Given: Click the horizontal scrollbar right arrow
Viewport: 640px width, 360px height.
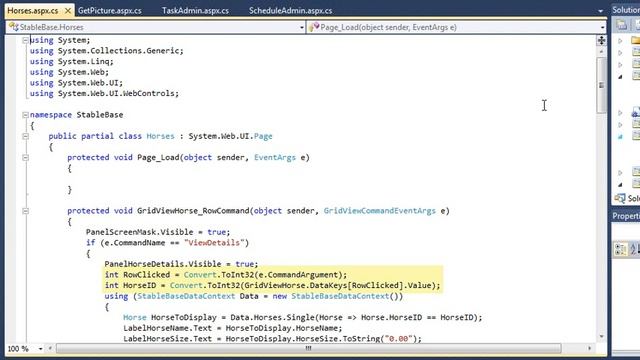Looking at the screenshot, I should coord(590,349).
